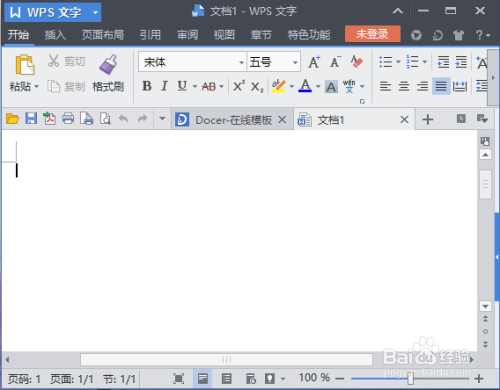Click the bulleted list icon
This screenshot has height=390, width=500.
point(386,62)
